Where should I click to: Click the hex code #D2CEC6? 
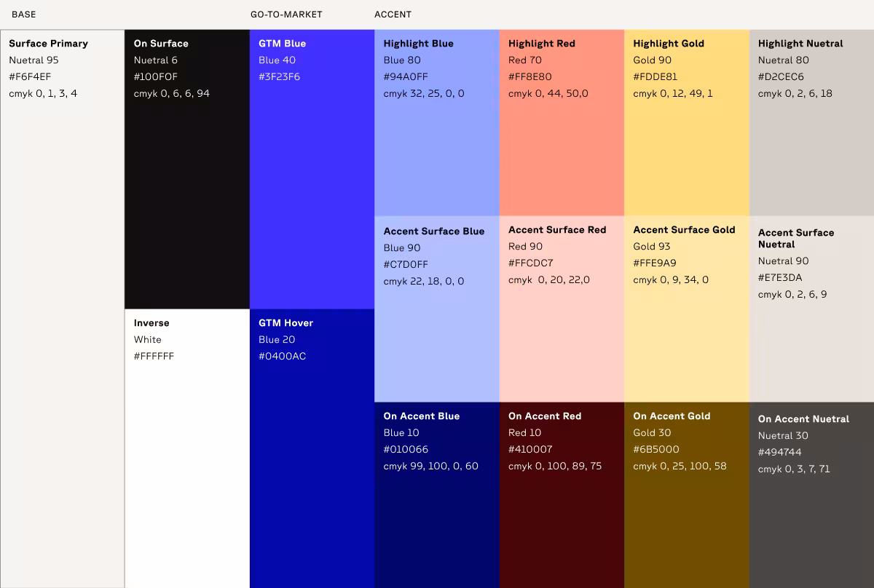click(x=781, y=76)
